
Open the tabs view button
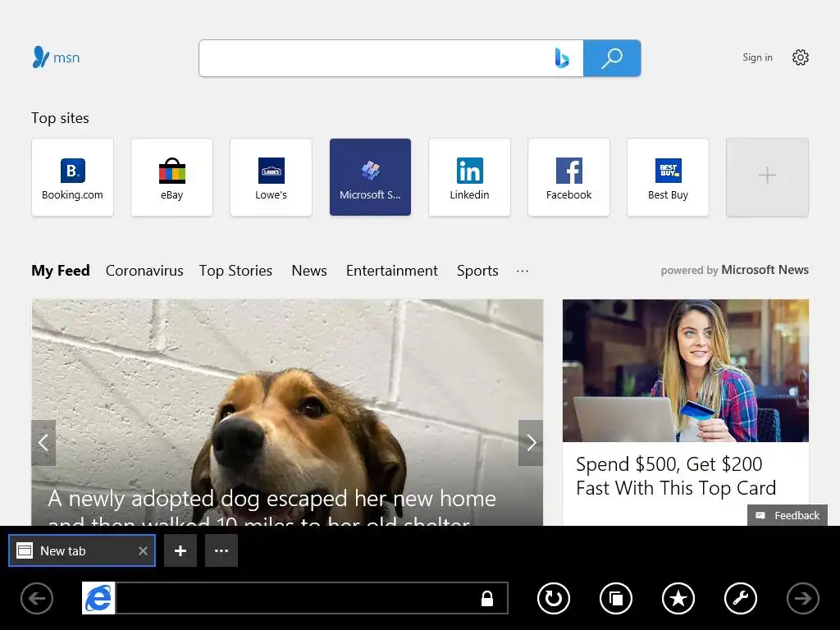616,598
